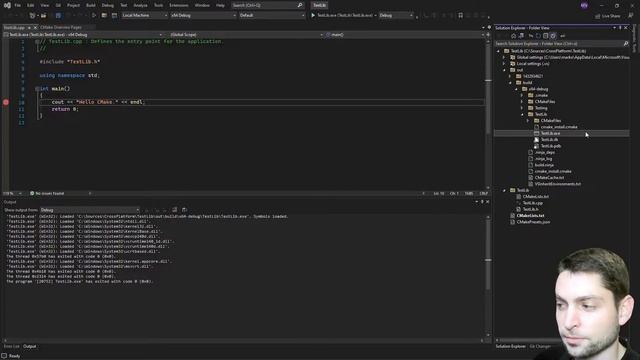Pin the Solution Explorer panel
The image size is (640, 360).
coord(620,28)
